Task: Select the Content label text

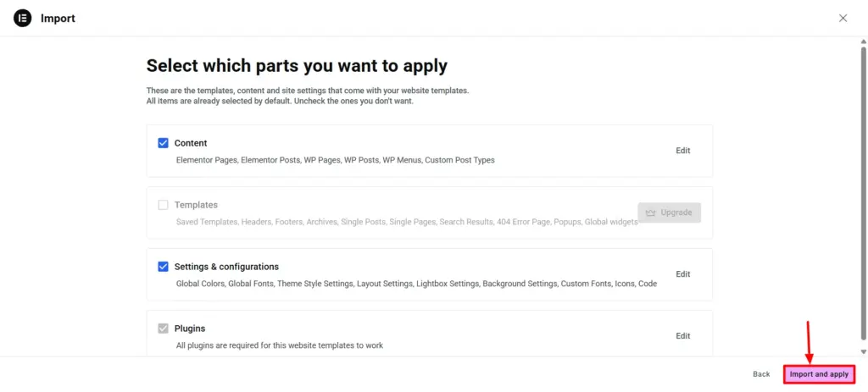Action: pyautogui.click(x=191, y=143)
